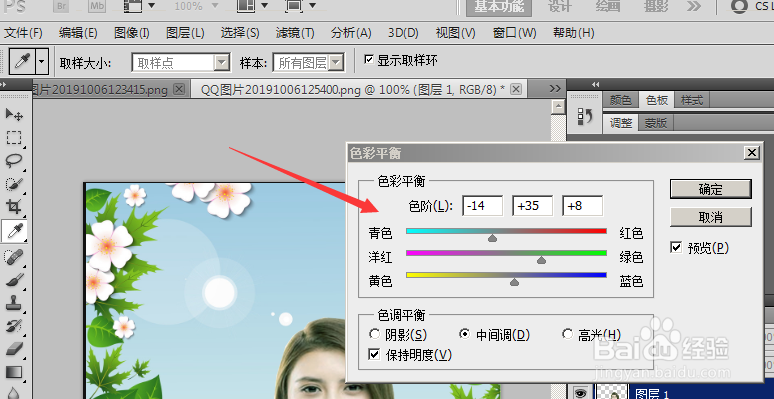
Task: Open the 滤镜(T) menu
Action: (295, 33)
